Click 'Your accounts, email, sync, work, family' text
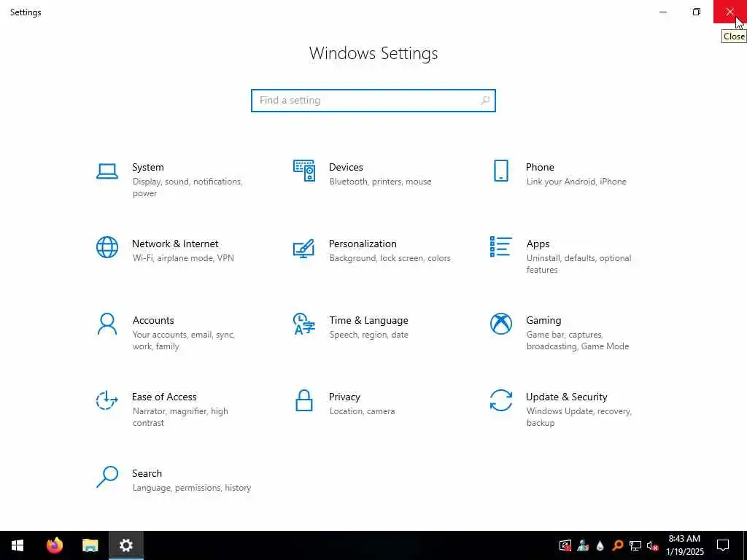 (x=183, y=341)
